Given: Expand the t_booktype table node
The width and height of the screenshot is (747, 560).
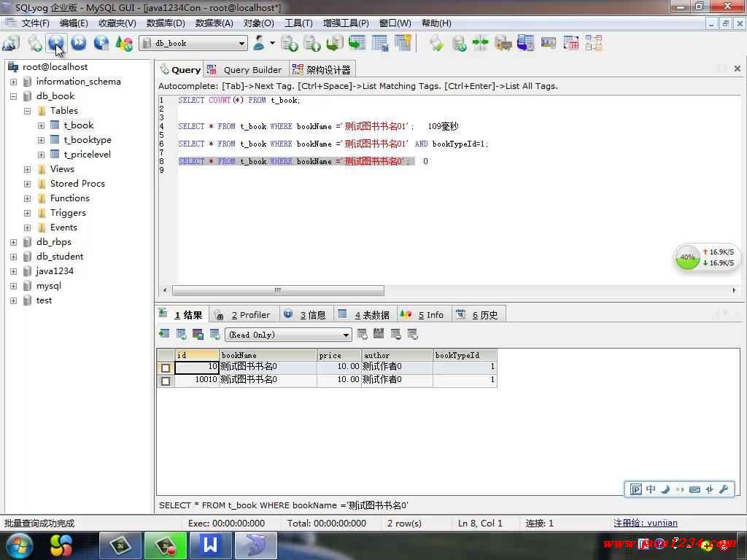Looking at the screenshot, I should pyautogui.click(x=41, y=141).
